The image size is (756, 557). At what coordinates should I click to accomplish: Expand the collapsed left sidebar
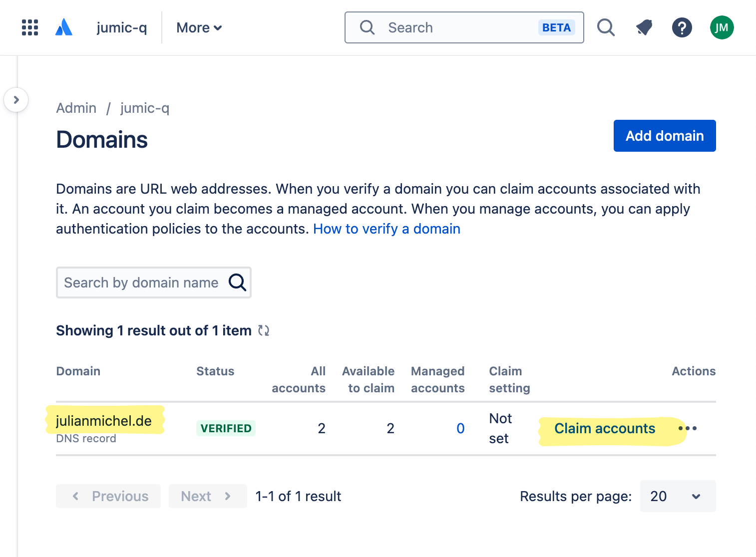tap(16, 100)
